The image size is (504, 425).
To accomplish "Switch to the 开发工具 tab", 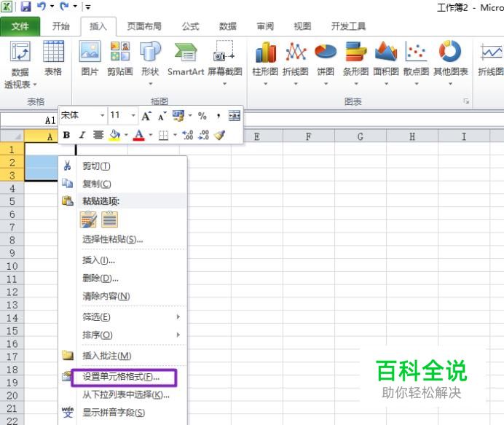I will click(348, 26).
